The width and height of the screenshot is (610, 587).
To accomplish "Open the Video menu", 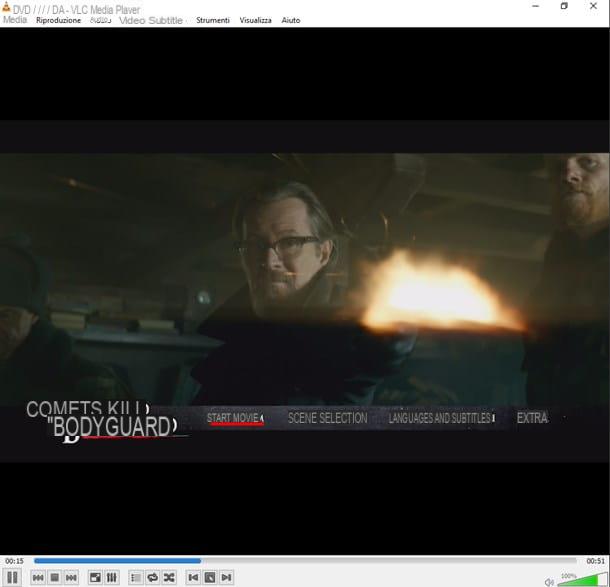I will [x=132, y=20].
